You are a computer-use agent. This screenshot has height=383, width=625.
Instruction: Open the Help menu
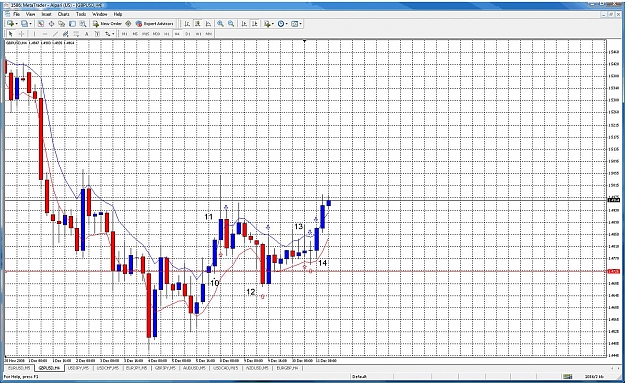118,14
